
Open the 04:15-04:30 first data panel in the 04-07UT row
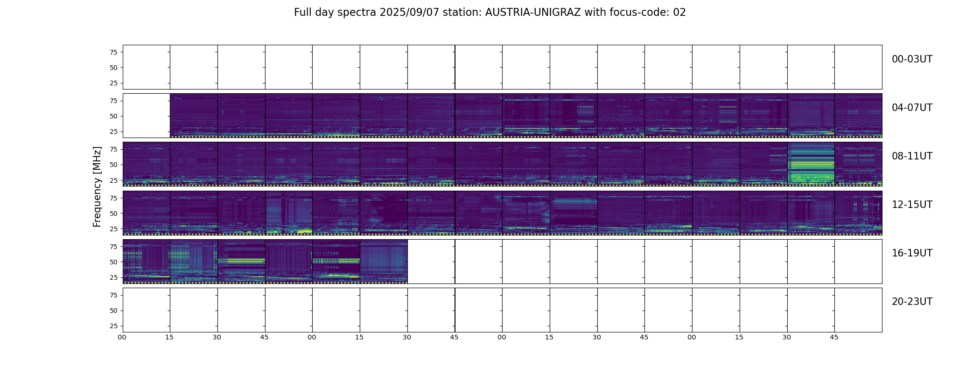point(194,116)
